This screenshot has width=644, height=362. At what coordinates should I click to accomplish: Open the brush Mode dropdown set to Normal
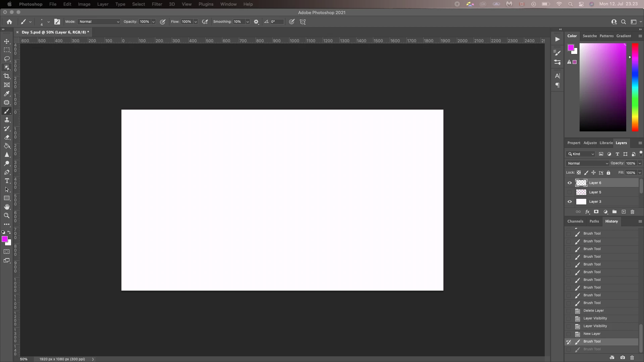point(99,22)
